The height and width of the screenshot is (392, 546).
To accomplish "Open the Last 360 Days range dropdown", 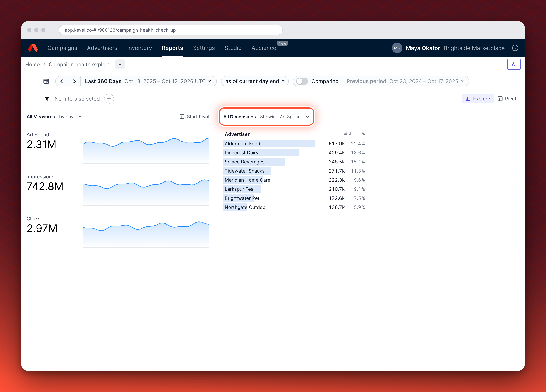I will click(148, 81).
